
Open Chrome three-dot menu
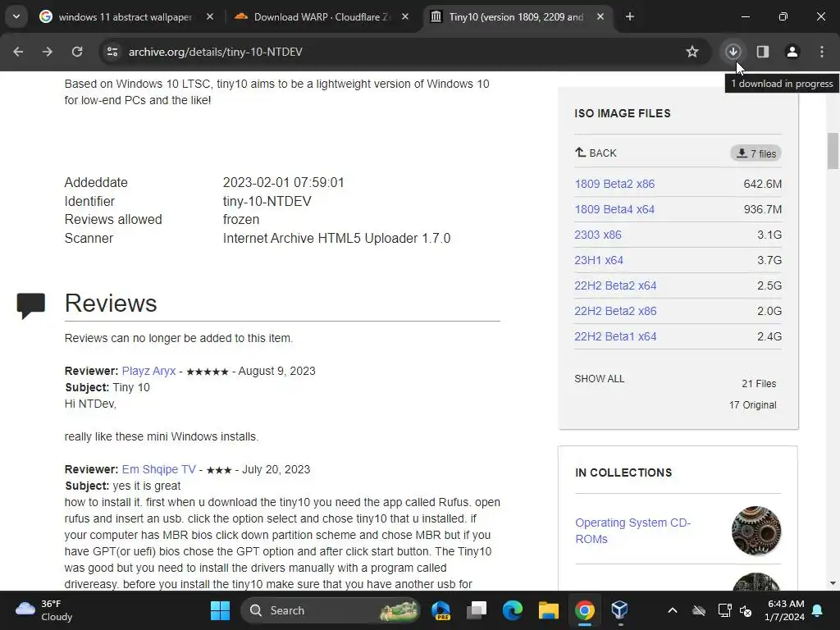coord(822,52)
